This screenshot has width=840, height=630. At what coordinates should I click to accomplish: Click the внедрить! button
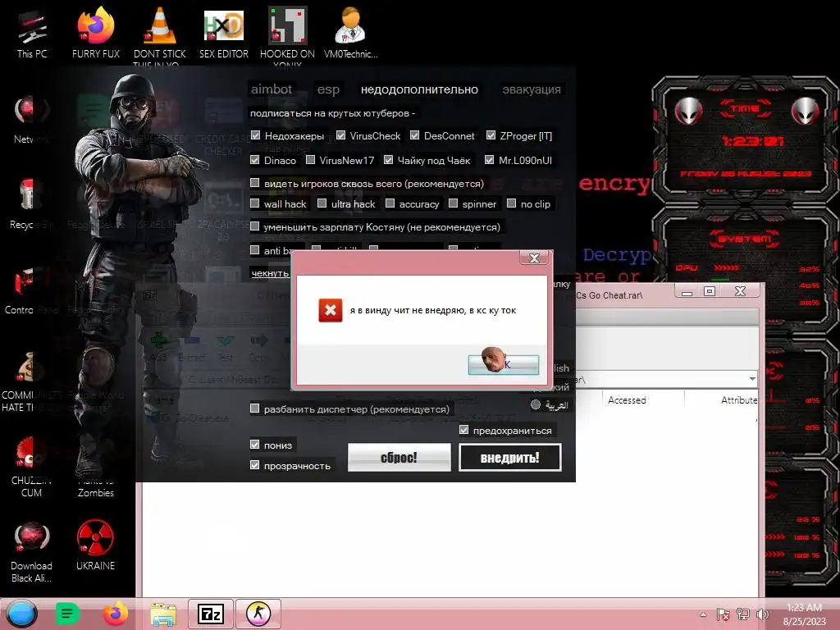(510, 458)
